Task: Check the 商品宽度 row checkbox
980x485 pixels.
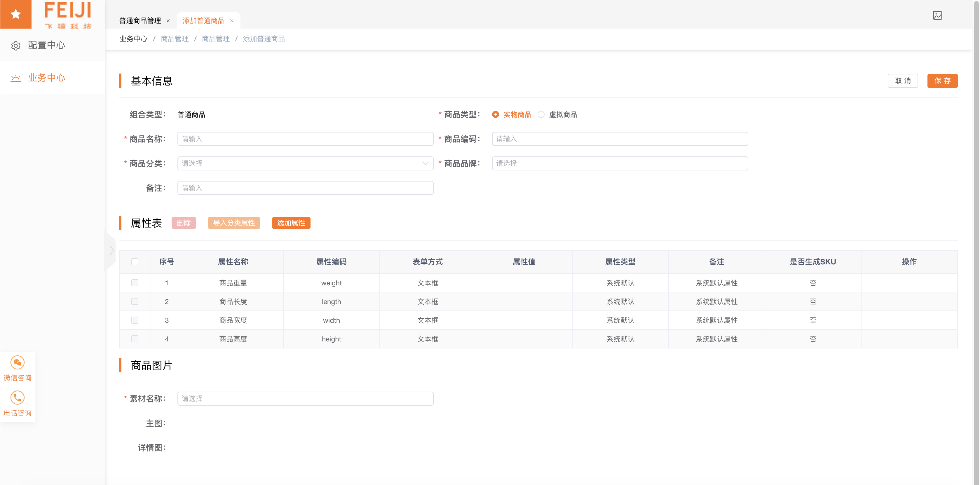Action: 135,320
